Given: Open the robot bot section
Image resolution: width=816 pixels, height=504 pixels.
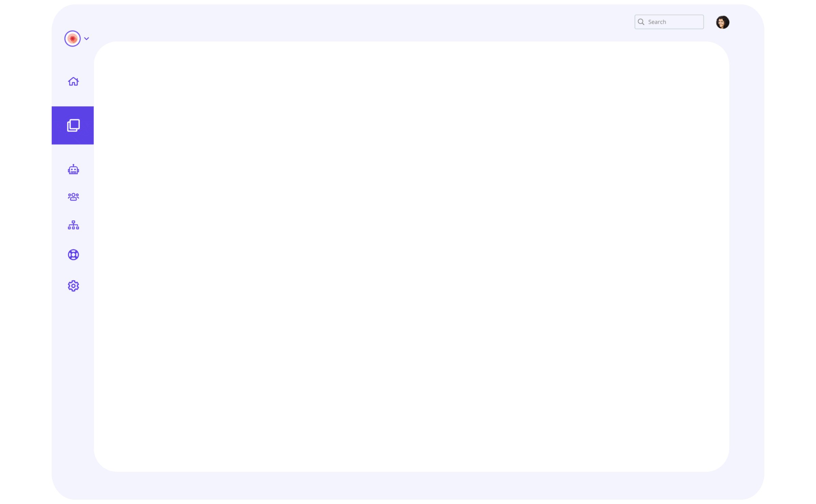Looking at the screenshot, I should point(73,169).
